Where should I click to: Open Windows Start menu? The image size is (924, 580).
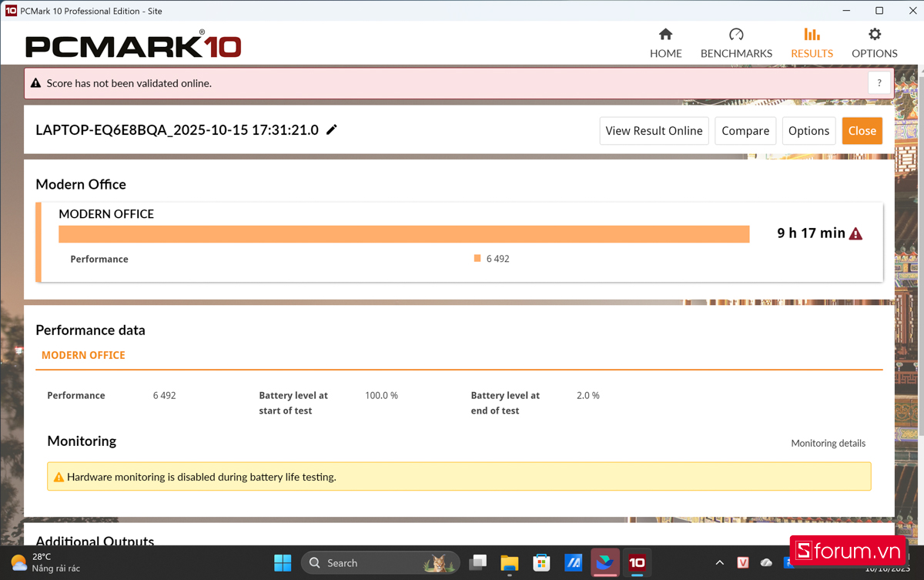click(283, 563)
